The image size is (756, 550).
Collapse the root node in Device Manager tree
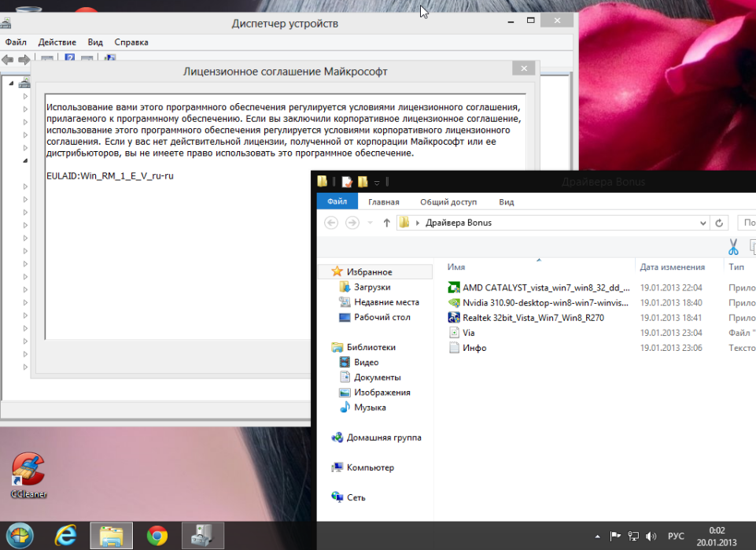11,83
